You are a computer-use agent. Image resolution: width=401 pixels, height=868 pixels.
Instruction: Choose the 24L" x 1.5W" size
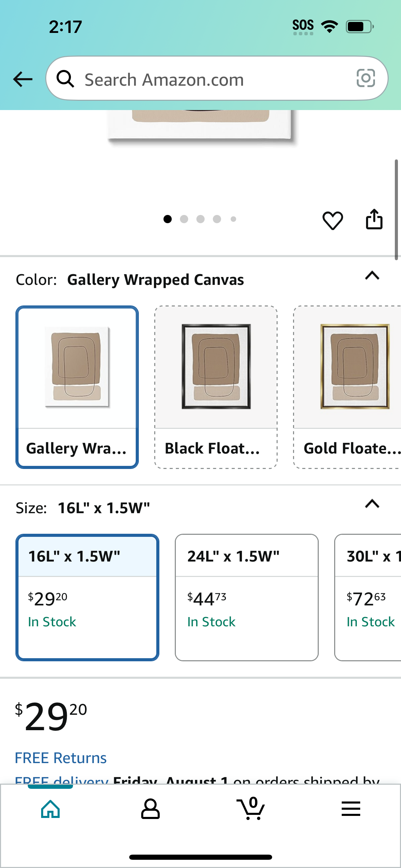[x=247, y=597]
